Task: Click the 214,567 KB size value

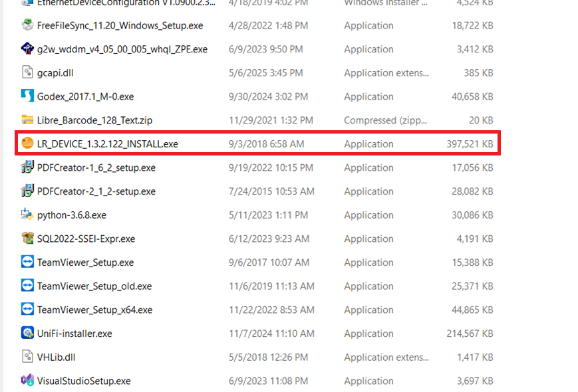Action: click(x=470, y=334)
